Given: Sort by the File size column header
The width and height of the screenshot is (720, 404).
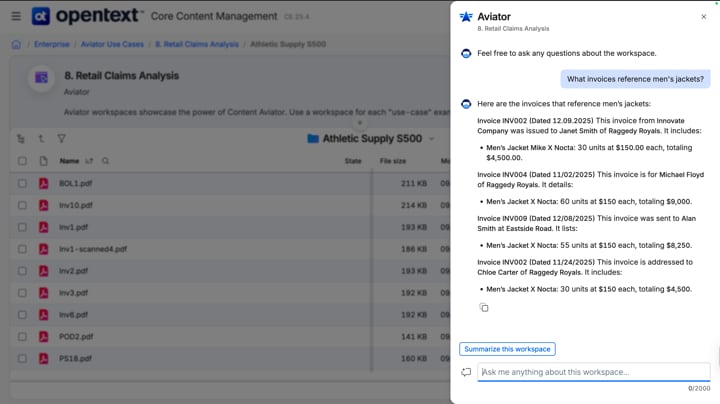Looking at the screenshot, I should tap(393, 161).
